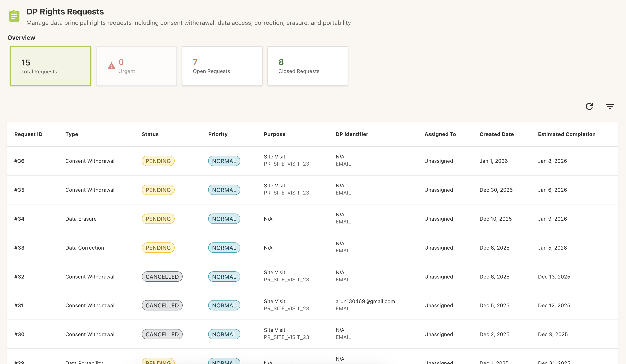Click the CANCELLED status badge on request #32
The height and width of the screenshot is (364, 626).
point(162,276)
